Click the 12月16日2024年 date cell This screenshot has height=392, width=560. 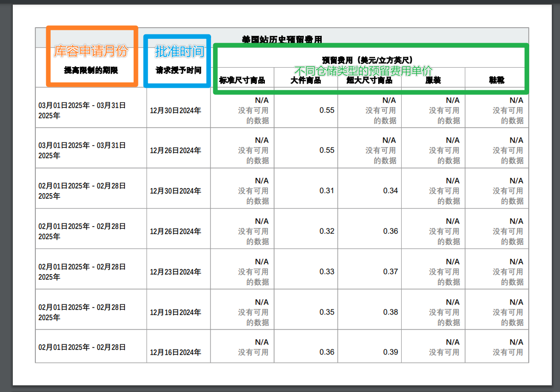tap(175, 353)
